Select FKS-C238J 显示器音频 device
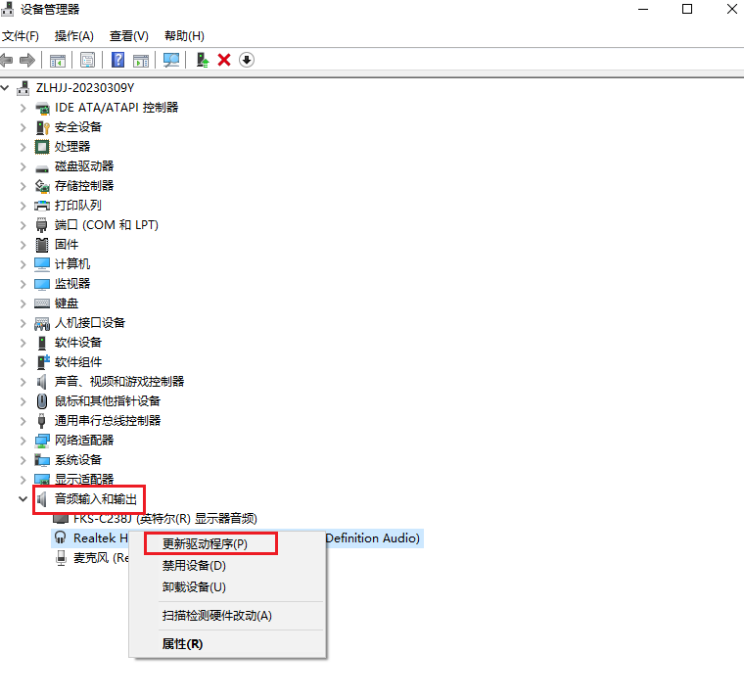 pyautogui.click(x=165, y=519)
